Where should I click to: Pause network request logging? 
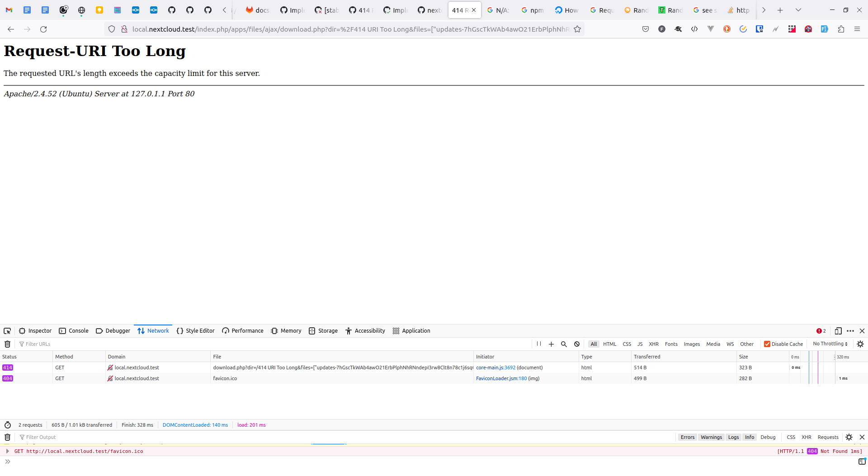pyautogui.click(x=538, y=344)
